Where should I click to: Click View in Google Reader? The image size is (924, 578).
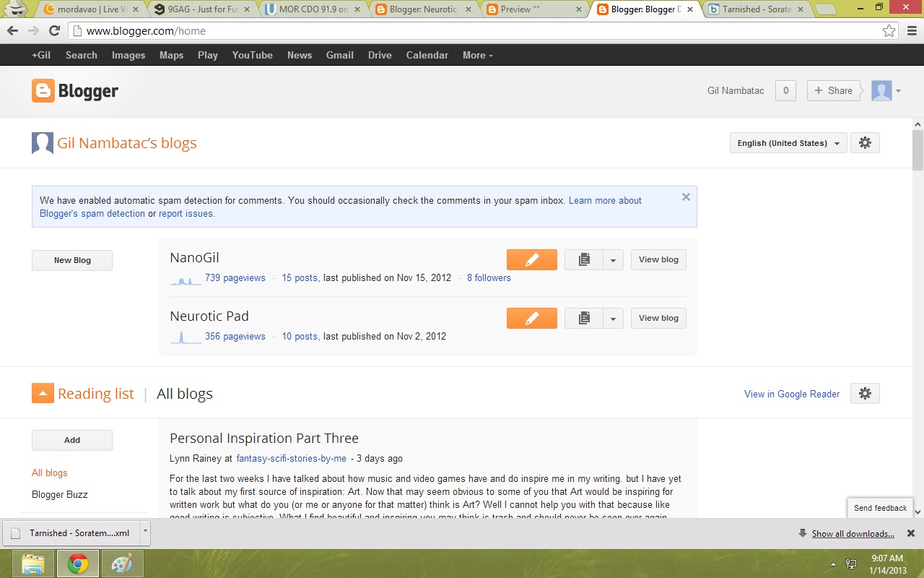coord(792,394)
